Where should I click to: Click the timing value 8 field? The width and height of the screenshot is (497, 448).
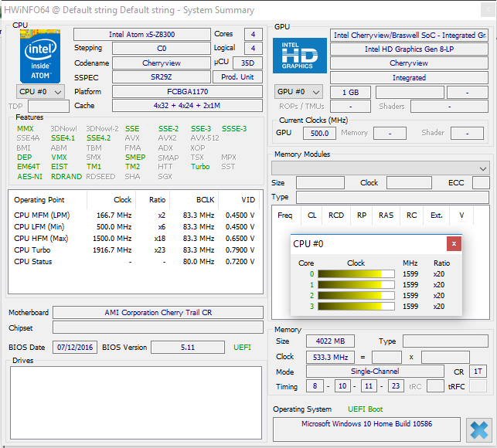tap(315, 386)
